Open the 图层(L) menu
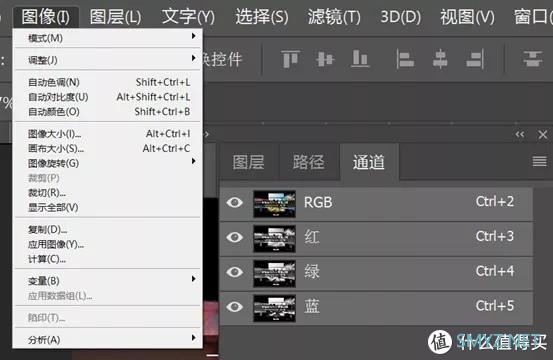 click(115, 17)
